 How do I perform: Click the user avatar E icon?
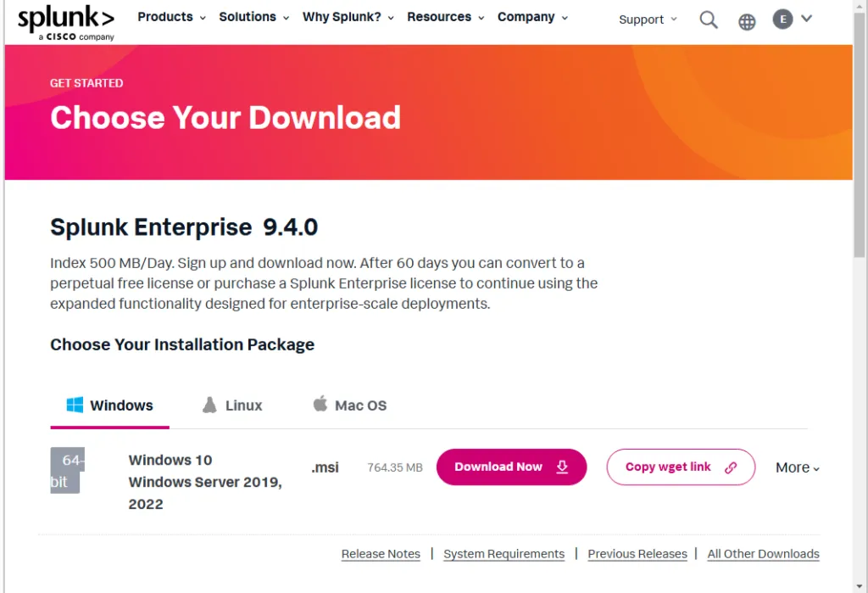[x=782, y=20]
